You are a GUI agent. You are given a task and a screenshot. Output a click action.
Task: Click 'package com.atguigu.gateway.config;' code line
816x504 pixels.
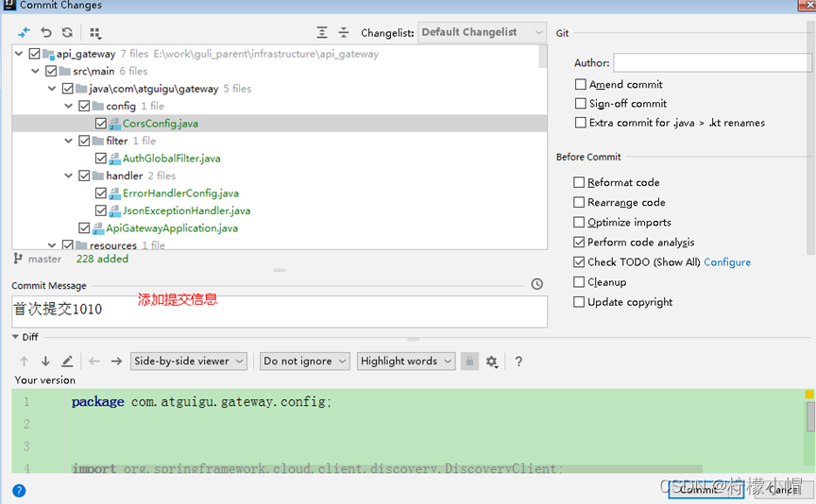(x=201, y=401)
